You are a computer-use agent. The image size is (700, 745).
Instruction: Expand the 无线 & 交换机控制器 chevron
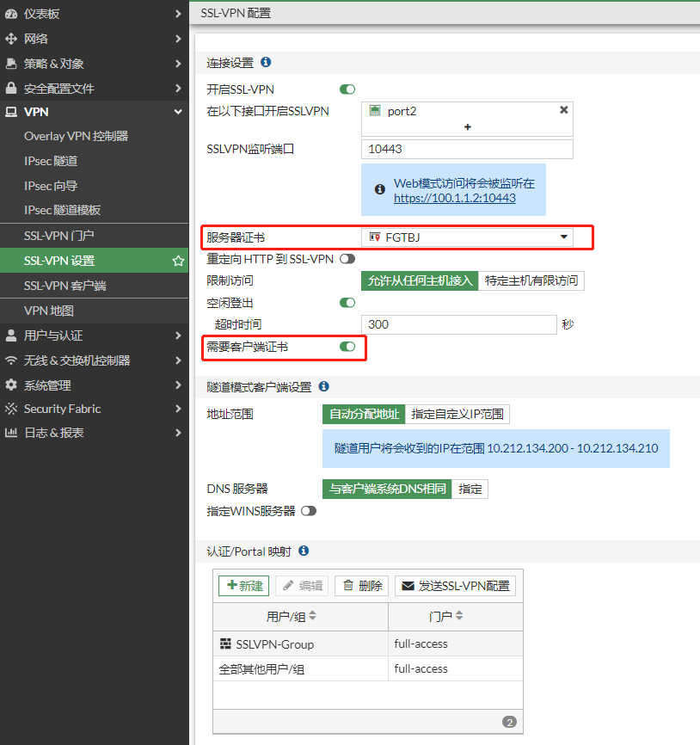tap(178, 360)
